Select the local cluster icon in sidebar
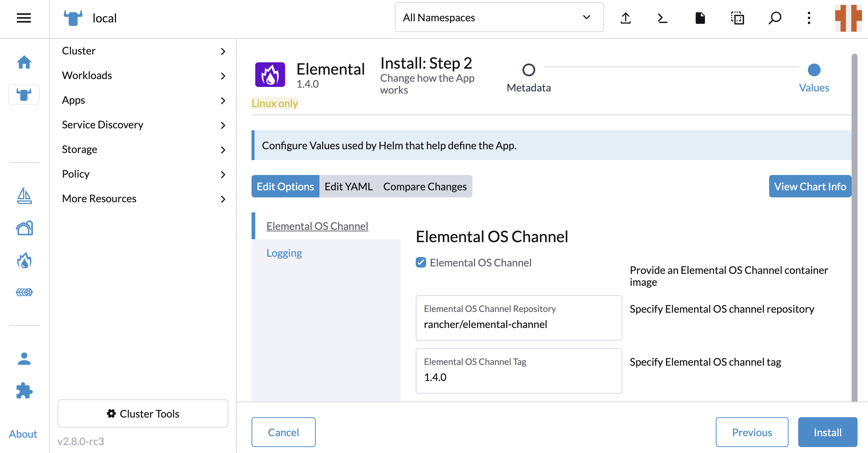The width and height of the screenshot is (868, 453). click(x=24, y=94)
